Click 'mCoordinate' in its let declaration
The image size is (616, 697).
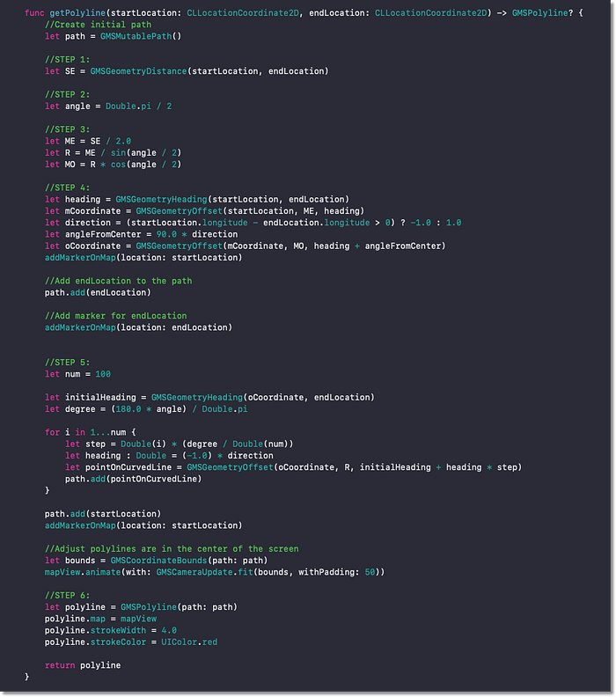[92, 210]
